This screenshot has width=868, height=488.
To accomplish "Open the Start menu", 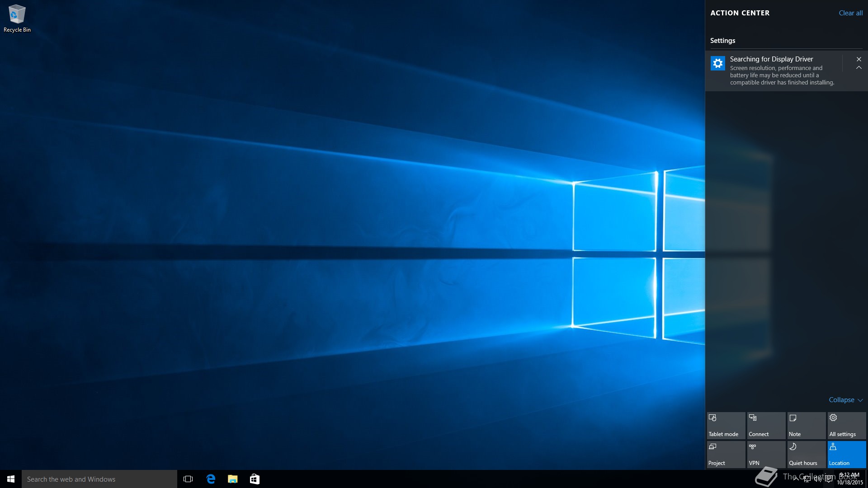I will click(11, 479).
